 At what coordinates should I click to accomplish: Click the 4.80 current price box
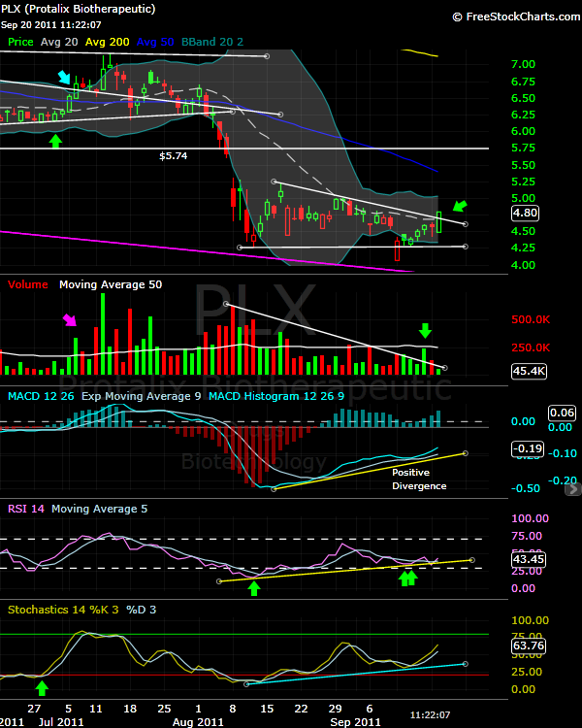(525, 214)
